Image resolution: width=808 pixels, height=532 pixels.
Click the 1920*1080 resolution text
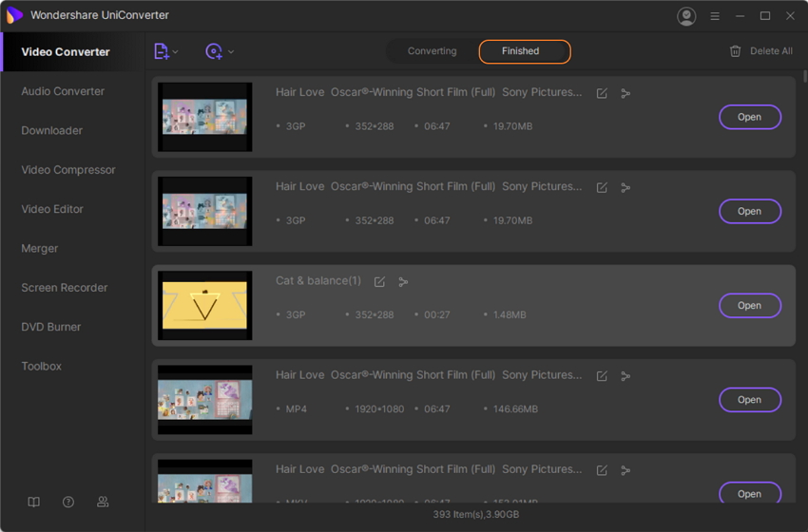pyautogui.click(x=379, y=408)
